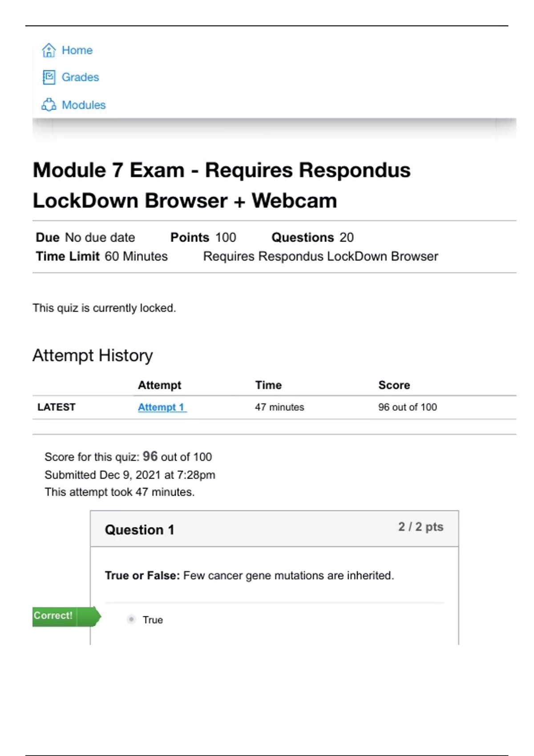Click the Score column header

tap(394, 385)
